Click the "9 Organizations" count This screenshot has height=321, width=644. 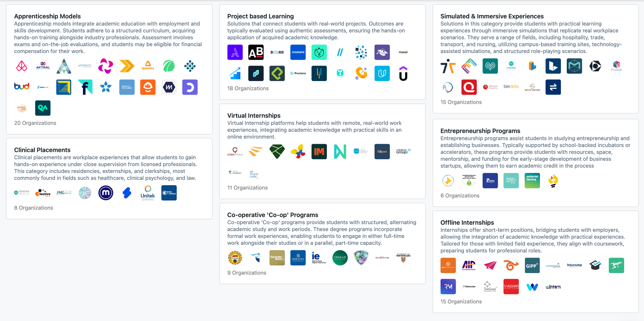247,273
